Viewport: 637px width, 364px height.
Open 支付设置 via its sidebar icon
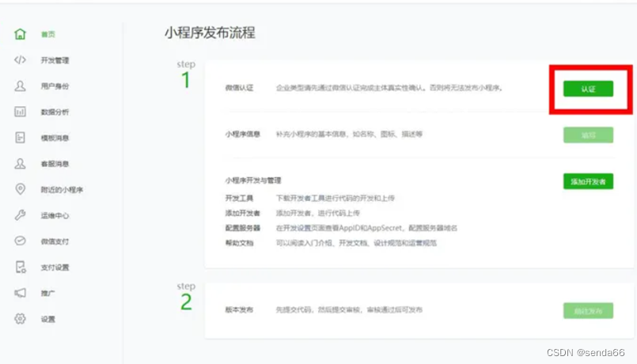(x=21, y=267)
